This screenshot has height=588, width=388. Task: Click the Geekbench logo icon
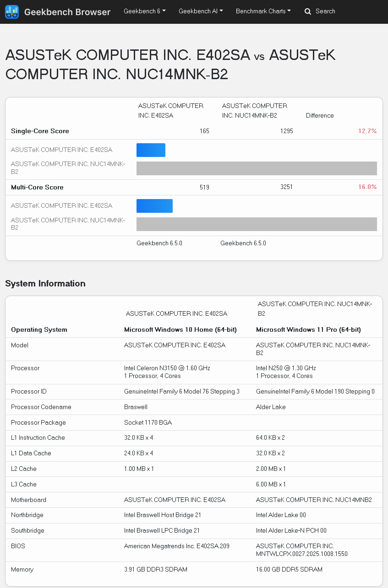coord(12,12)
